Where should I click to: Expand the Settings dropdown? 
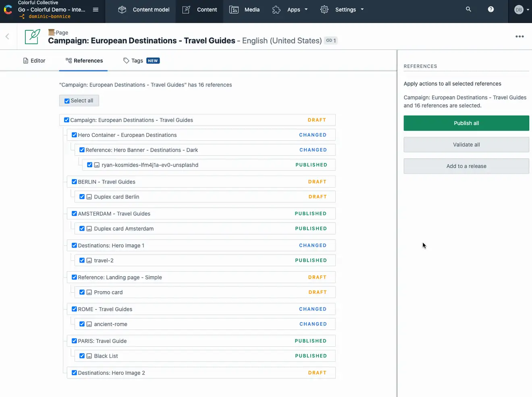[342, 9]
